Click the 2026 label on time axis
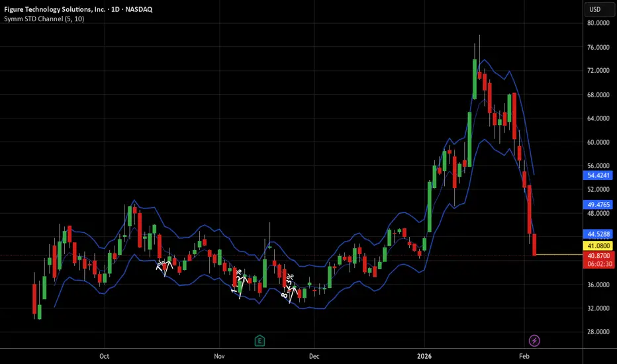Image resolution: width=617 pixels, height=364 pixels. click(x=424, y=356)
